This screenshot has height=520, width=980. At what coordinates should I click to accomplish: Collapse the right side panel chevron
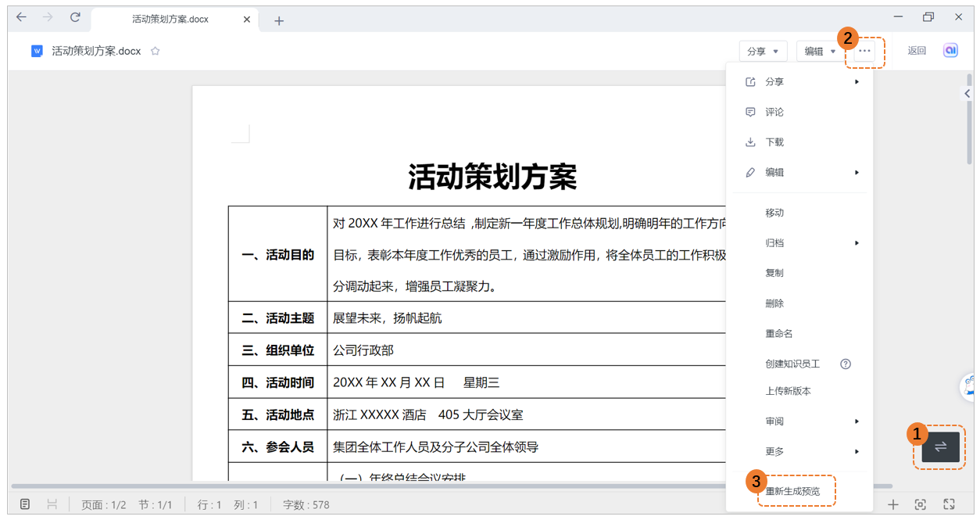tap(967, 92)
